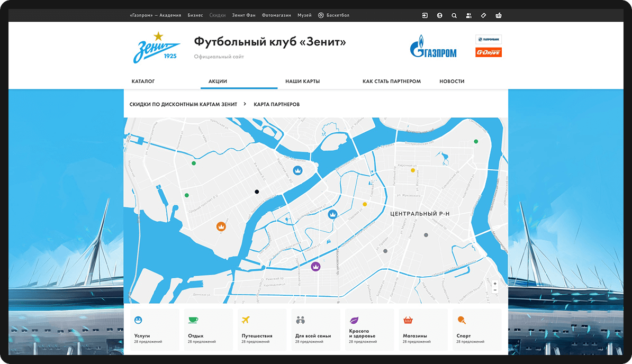The width and height of the screenshot is (632, 364).
Task: Zoom out the map with minus button
Action: click(x=495, y=290)
